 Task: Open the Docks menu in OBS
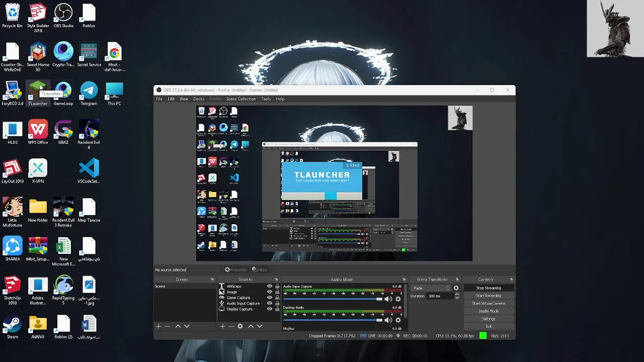199,99
